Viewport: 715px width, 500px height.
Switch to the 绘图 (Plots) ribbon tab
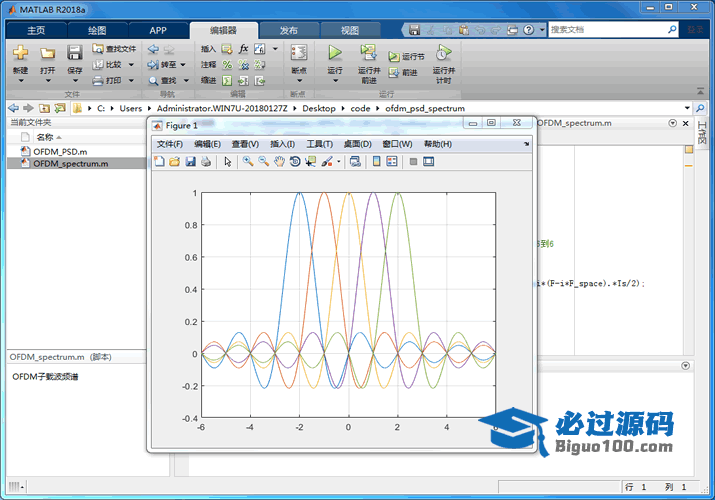(x=97, y=30)
